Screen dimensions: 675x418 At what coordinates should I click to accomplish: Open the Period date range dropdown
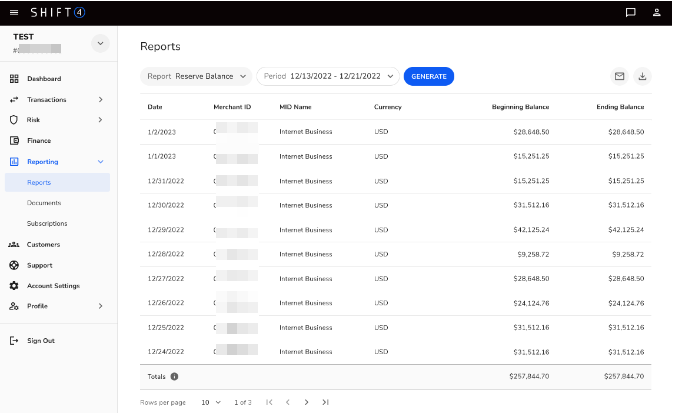click(x=327, y=76)
